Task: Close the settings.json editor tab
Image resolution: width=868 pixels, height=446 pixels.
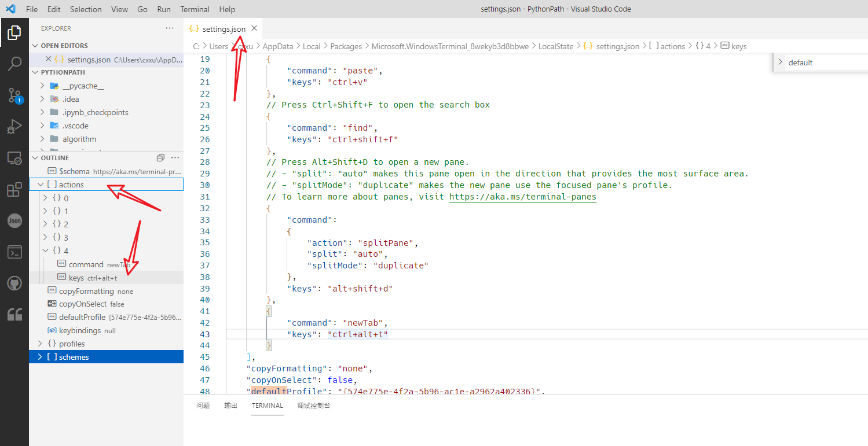Action: click(254, 28)
